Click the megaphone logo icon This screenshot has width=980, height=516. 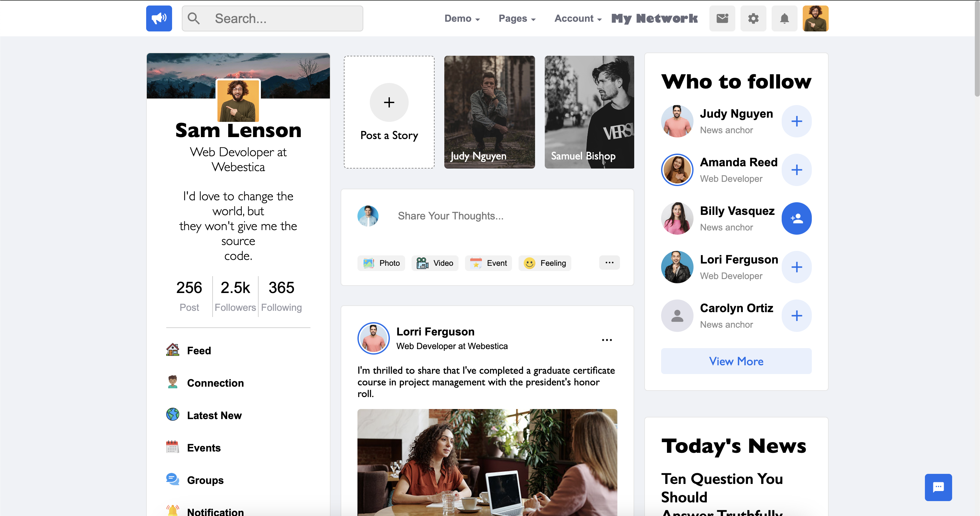pyautogui.click(x=159, y=18)
